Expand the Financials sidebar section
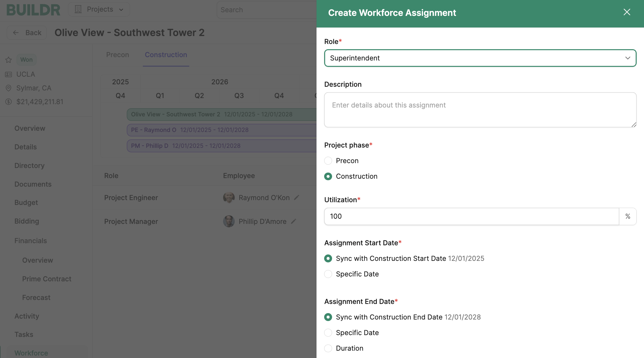The image size is (644, 358). pos(31,241)
